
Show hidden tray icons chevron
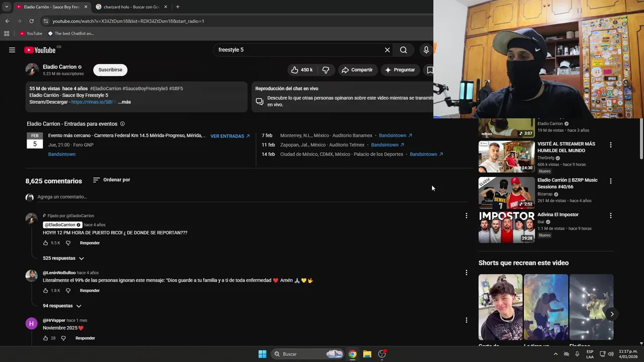pos(555,354)
